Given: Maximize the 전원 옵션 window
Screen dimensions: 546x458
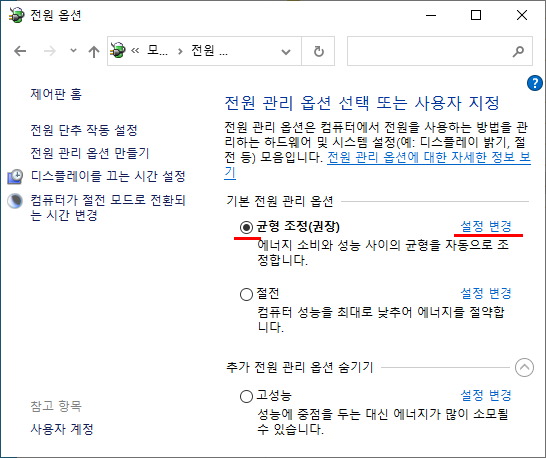Looking at the screenshot, I should (x=476, y=15).
